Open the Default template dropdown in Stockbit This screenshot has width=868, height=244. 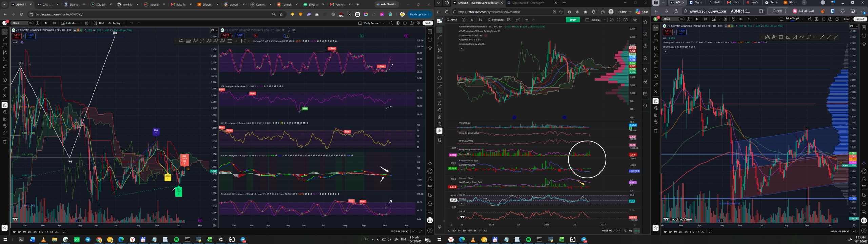pyautogui.click(x=604, y=20)
